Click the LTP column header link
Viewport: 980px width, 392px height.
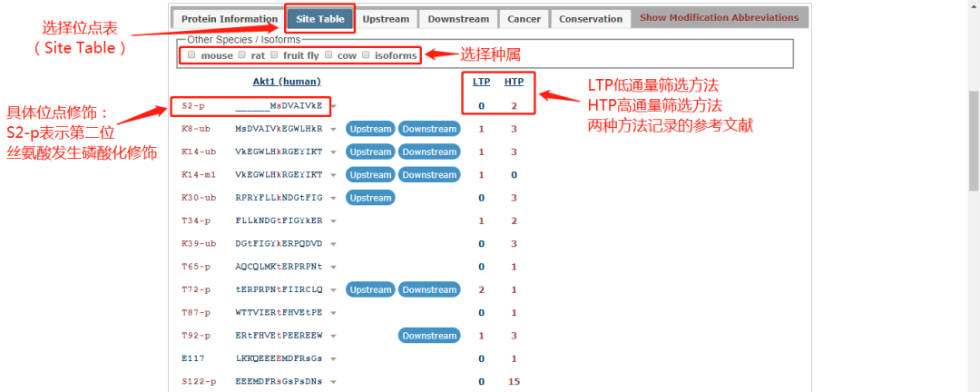click(x=481, y=82)
